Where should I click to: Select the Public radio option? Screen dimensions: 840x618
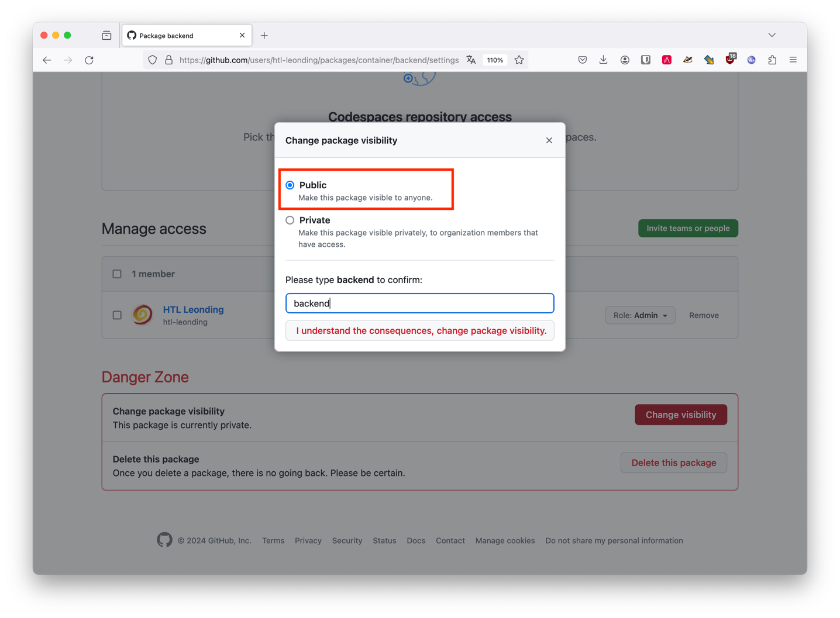290,185
